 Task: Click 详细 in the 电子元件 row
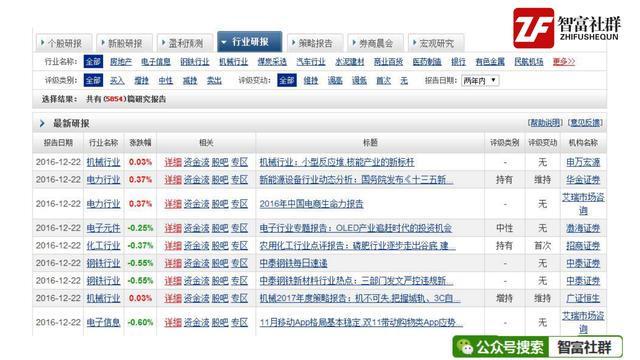click(173, 228)
